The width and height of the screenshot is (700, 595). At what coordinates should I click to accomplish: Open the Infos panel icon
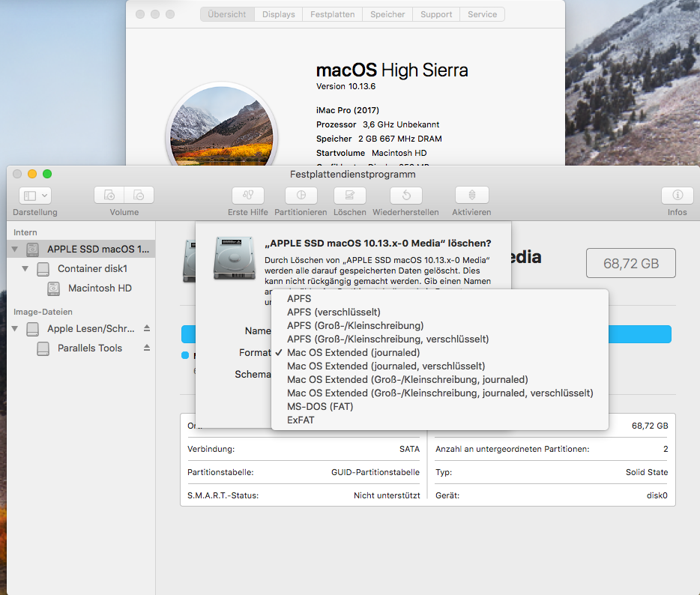[x=678, y=196]
